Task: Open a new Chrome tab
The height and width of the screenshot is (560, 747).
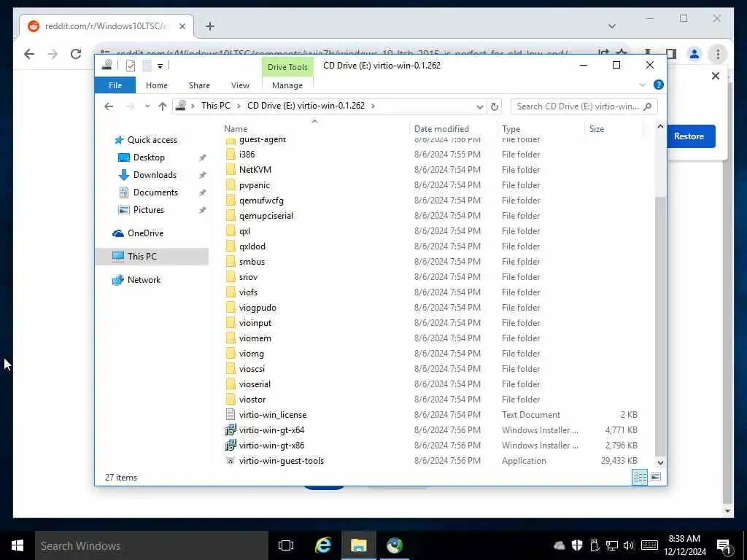Action: click(210, 26)
